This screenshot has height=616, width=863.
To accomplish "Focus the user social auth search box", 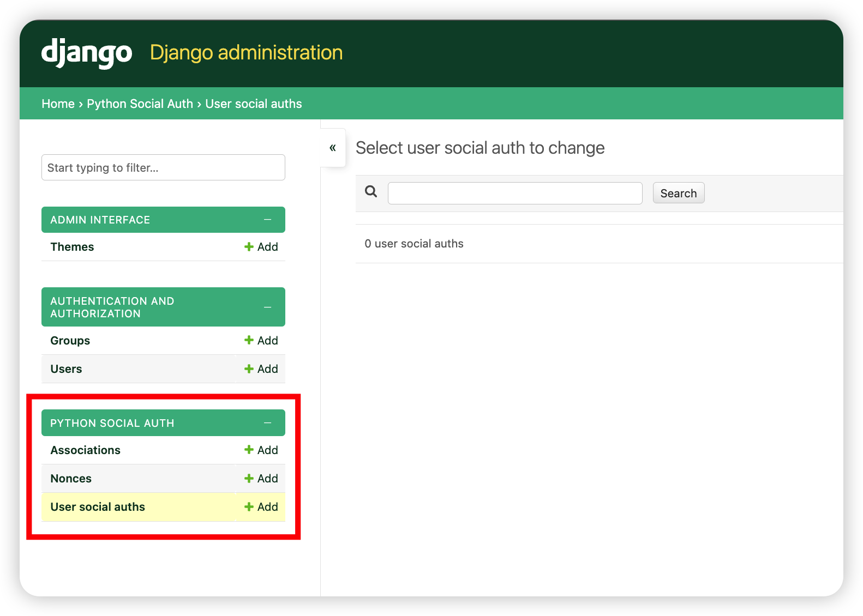I will tap(515, 193).
